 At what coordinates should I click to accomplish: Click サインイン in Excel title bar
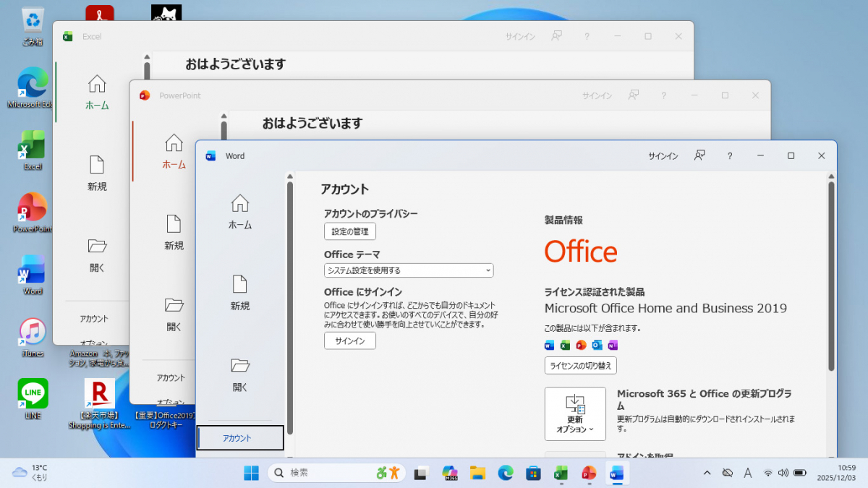point(520,36)
